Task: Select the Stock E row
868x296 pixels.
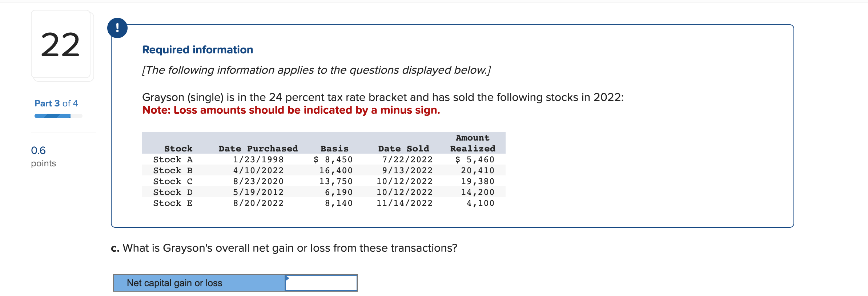Action: pos(324,203)
